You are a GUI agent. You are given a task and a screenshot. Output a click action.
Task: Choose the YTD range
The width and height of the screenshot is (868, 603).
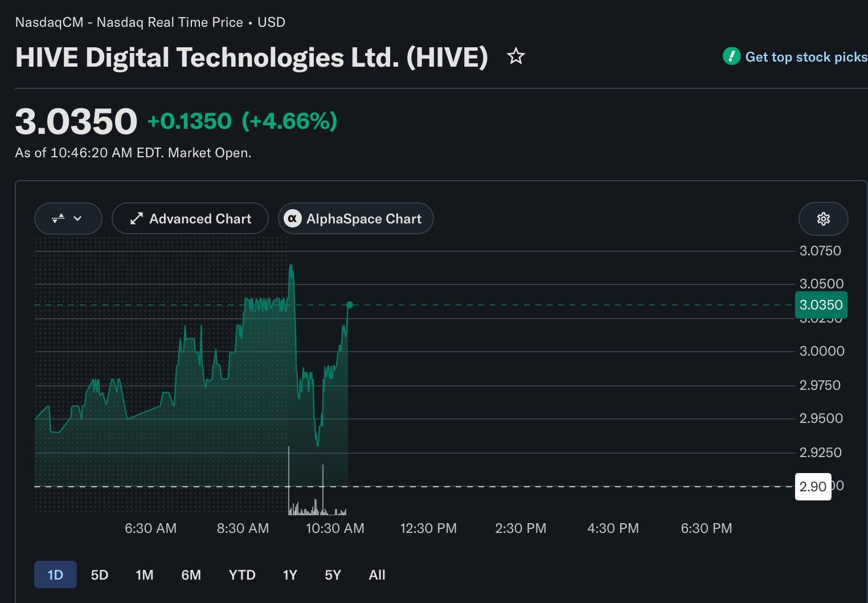[242, 575]
